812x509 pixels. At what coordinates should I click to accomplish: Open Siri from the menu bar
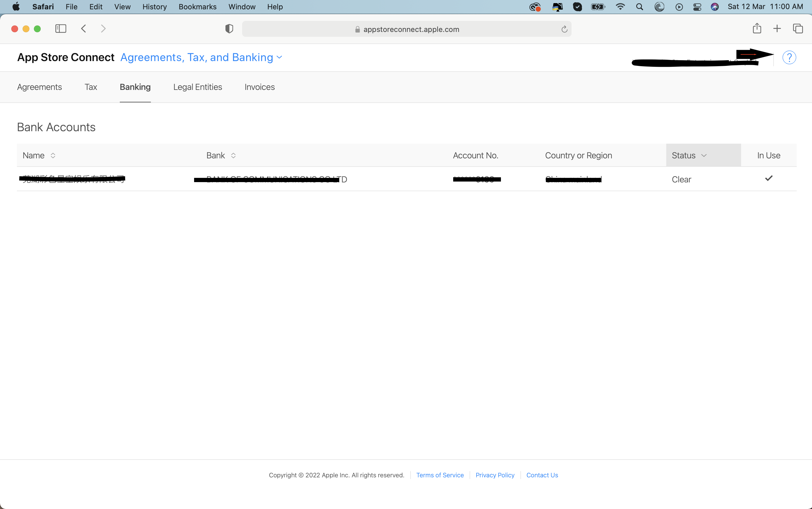[x=715, y=7]
